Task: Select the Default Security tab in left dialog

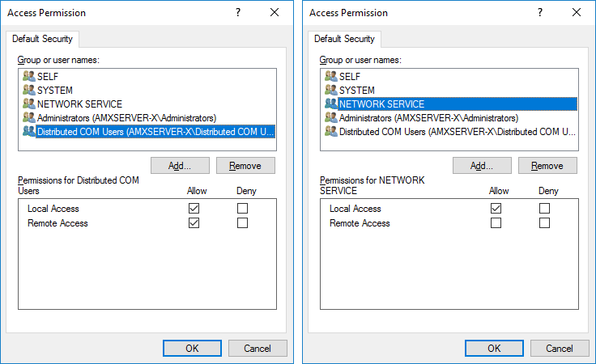Action: [42, 39]
